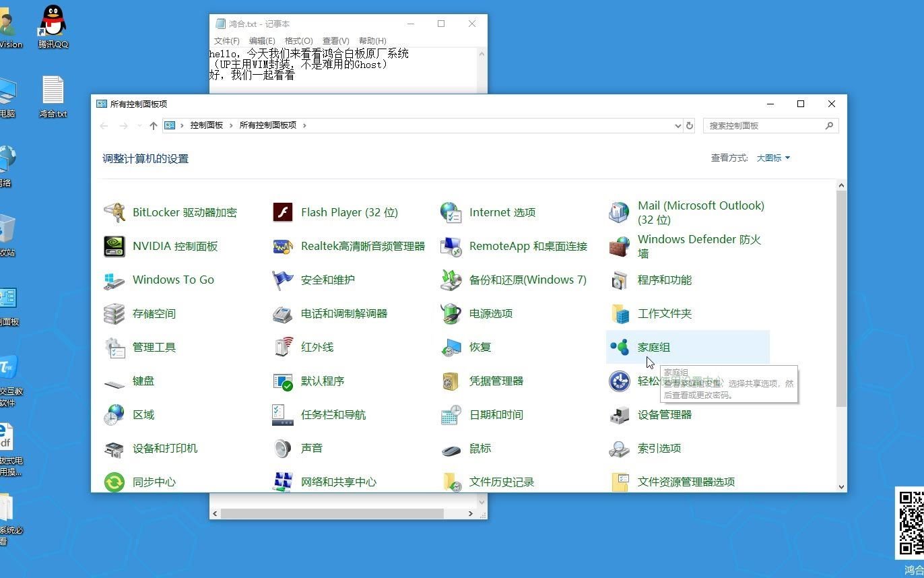Open Realtek高清晰音频管理器 icon
The height and width of the screenshot is (578, 924).
click(283, 246)
